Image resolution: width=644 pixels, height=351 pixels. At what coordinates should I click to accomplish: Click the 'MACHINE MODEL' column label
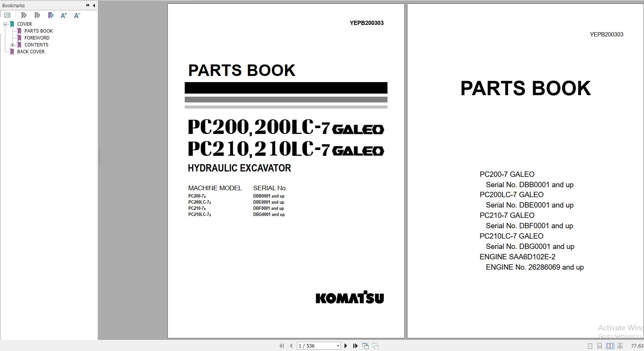[x=215, y=188]
